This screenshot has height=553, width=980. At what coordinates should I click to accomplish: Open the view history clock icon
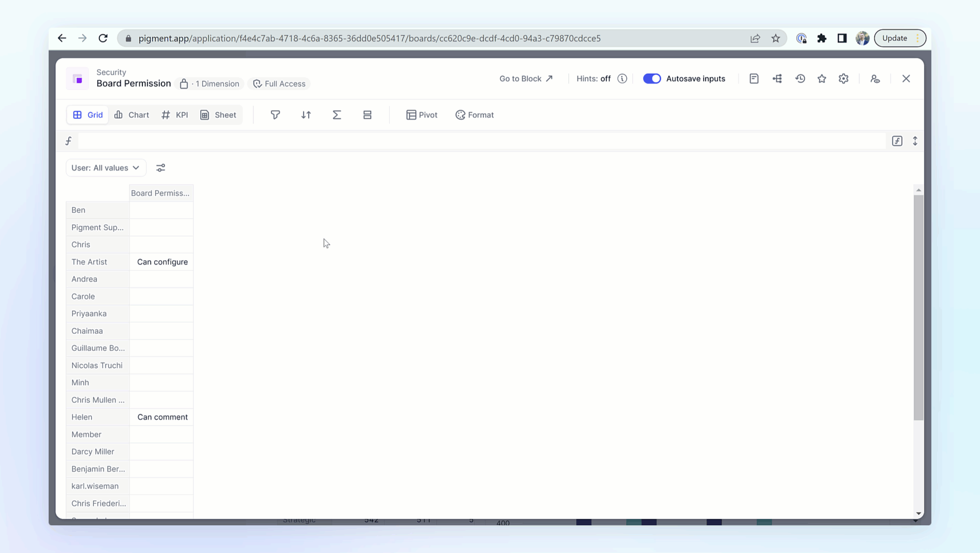(x=800, y=78)
